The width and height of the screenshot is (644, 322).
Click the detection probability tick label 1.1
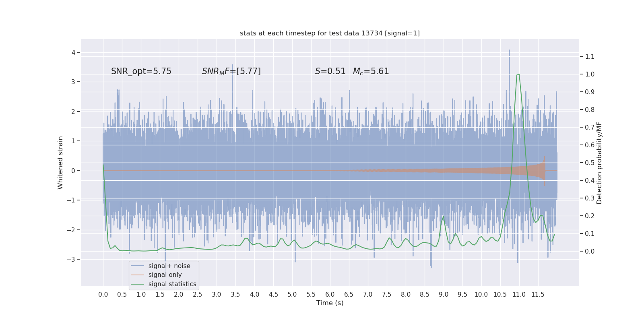coord(590,56)
